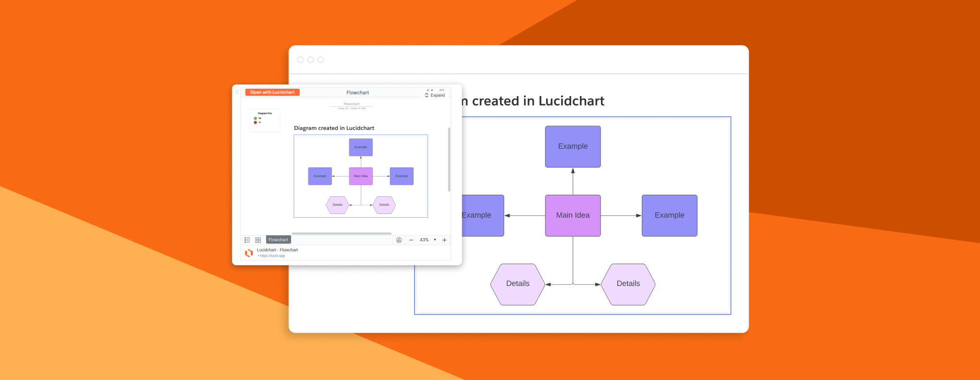The image size is (980, 380).
Task: Select the right Example box in the embed
Action: (x=402, y=176)
